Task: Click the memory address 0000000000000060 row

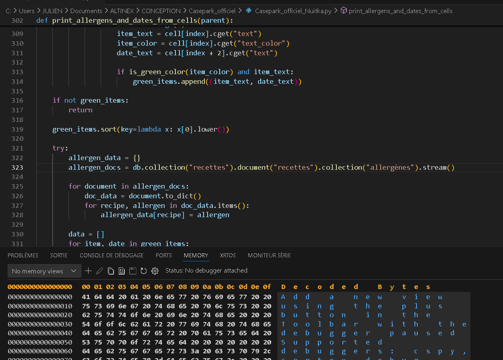Action: click(40, 351)
